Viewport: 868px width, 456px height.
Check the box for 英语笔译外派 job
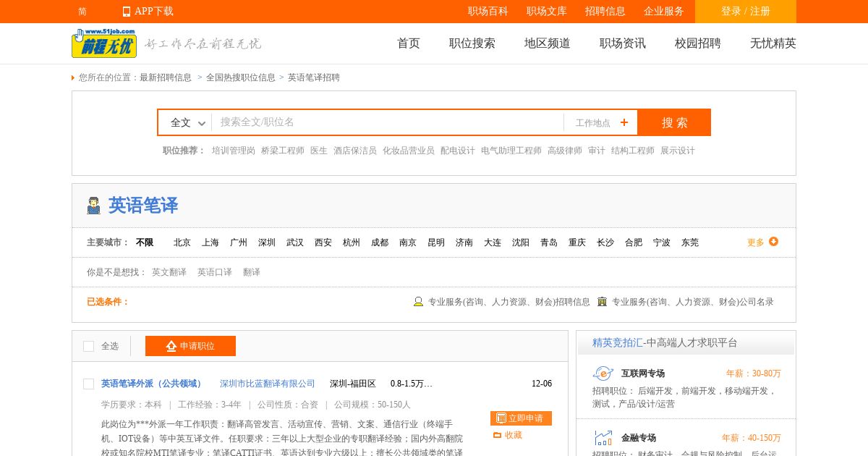pyautogui.click(x=89, y=384)
